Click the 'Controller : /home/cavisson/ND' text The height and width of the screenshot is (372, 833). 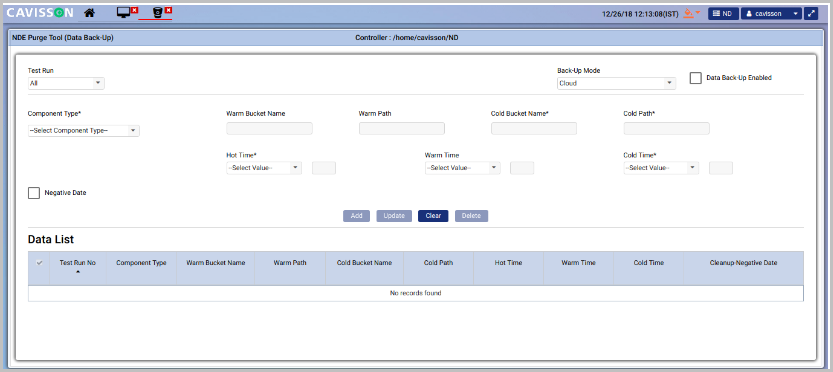(x=406, y=38)
